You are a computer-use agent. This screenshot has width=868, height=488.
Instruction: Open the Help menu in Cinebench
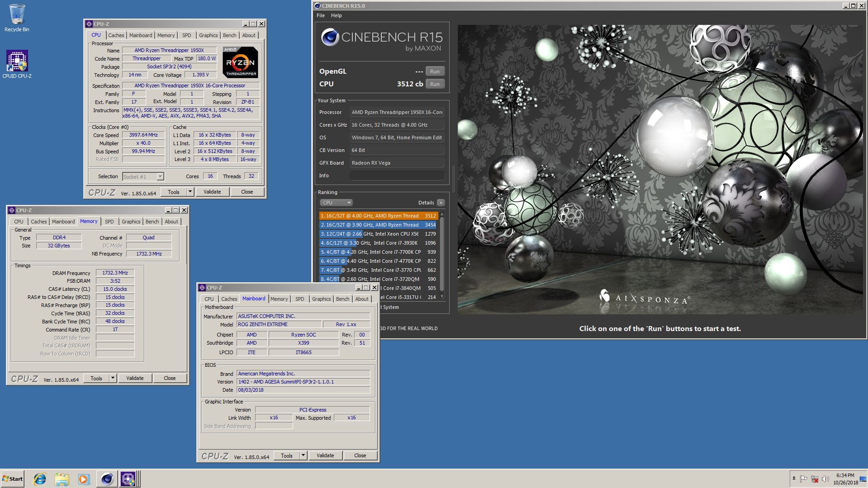(x=336, y=15)
